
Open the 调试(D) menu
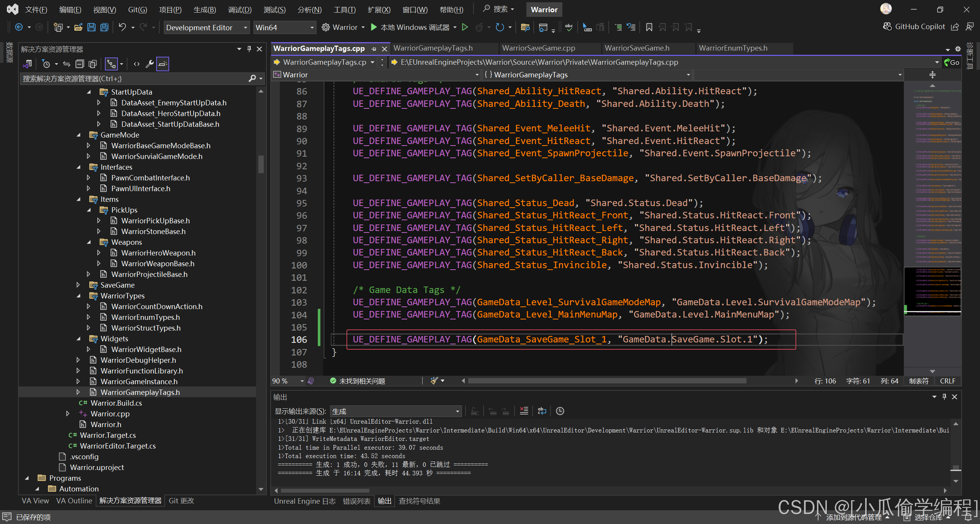[240, 10]
